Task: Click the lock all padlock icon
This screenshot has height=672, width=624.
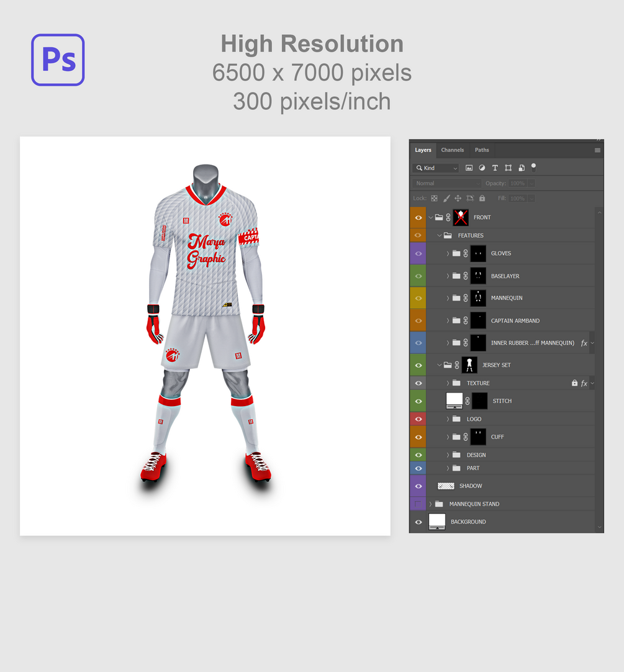Action: pos(482,198)
